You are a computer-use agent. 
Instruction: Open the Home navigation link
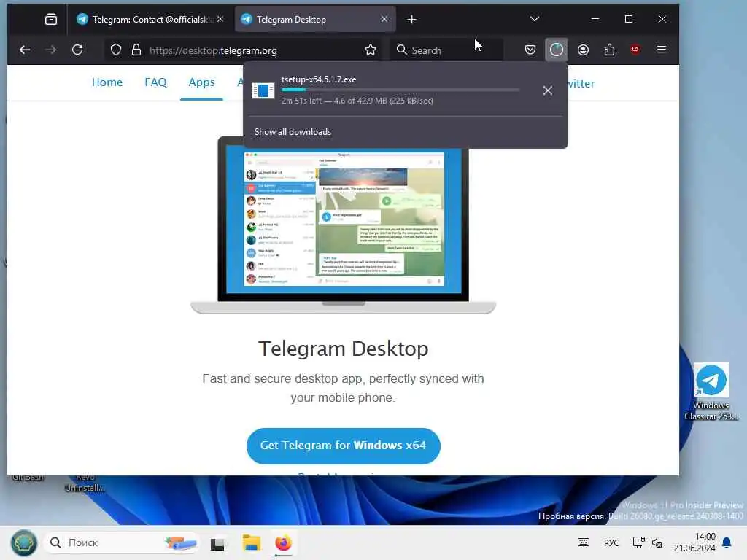(107, 82)
